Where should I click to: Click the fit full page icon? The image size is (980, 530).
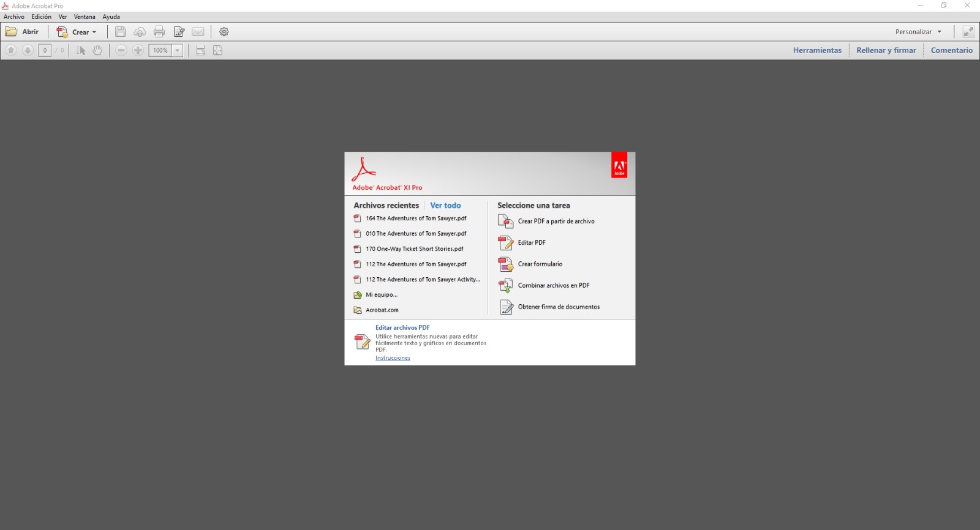pos(217,50)
